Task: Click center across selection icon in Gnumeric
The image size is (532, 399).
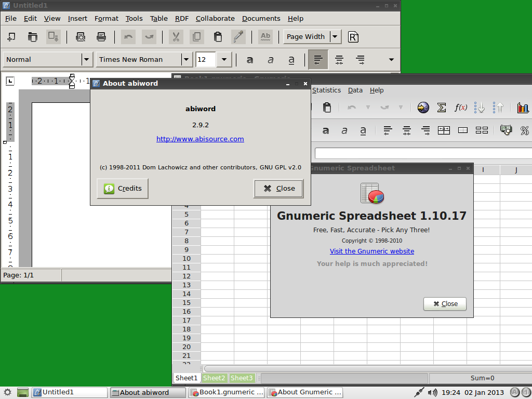Action: tap(444, 130)
